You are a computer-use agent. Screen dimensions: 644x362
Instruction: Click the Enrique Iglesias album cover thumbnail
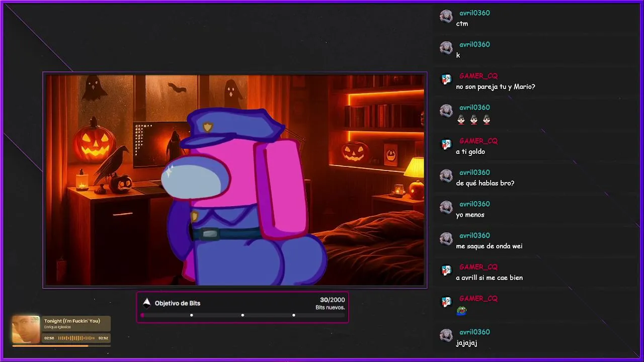[26, 329]
